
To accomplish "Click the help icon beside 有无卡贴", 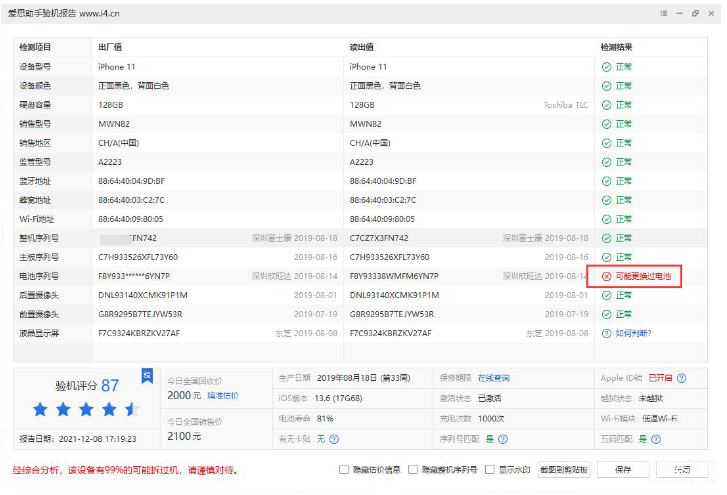I will tap(334, 438).
